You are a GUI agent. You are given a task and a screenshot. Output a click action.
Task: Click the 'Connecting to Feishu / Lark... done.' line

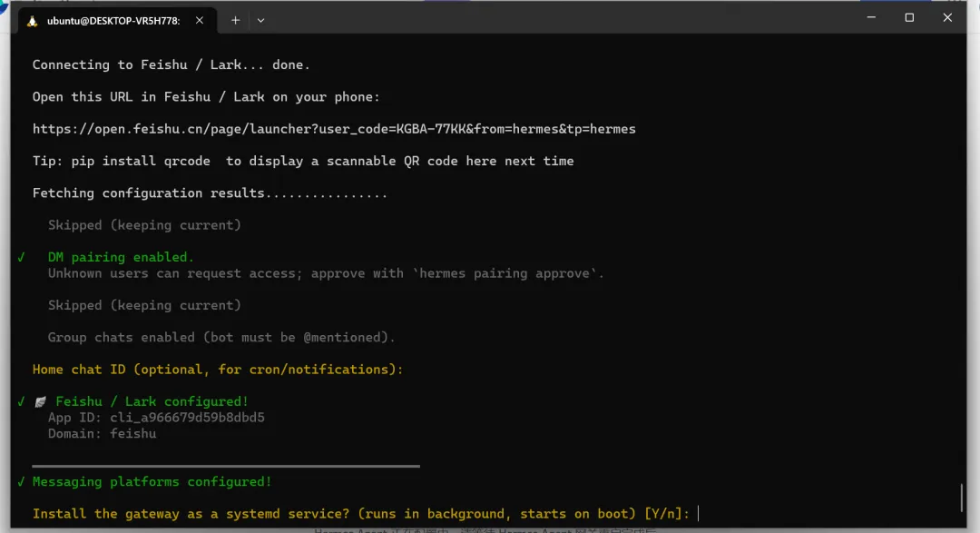pyautogui.click(x=171, y=65)
